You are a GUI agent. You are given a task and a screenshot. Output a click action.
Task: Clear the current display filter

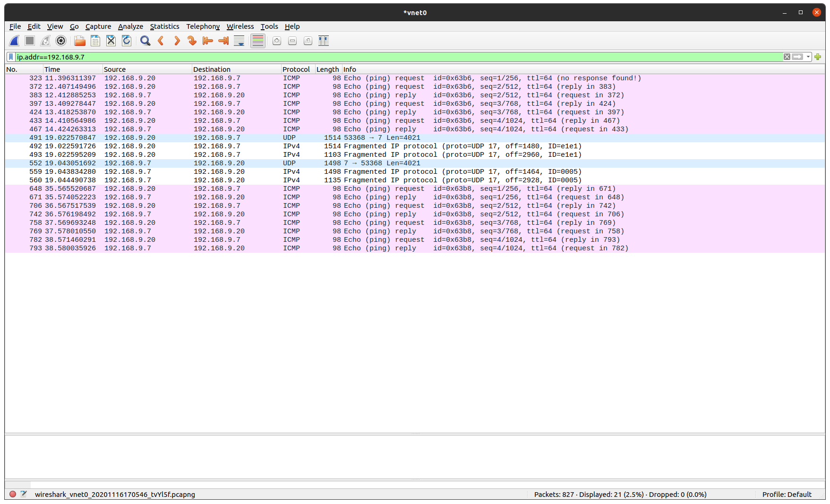[x=787, y=57]
